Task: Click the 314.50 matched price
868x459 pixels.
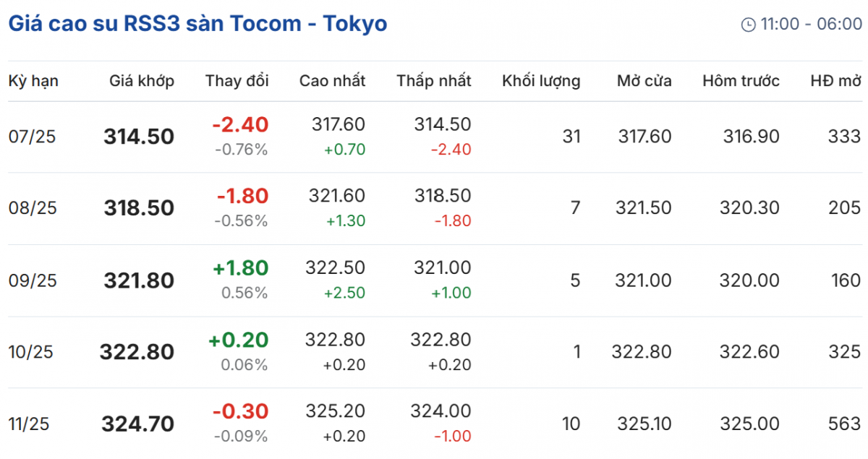Action: point(139,137)
